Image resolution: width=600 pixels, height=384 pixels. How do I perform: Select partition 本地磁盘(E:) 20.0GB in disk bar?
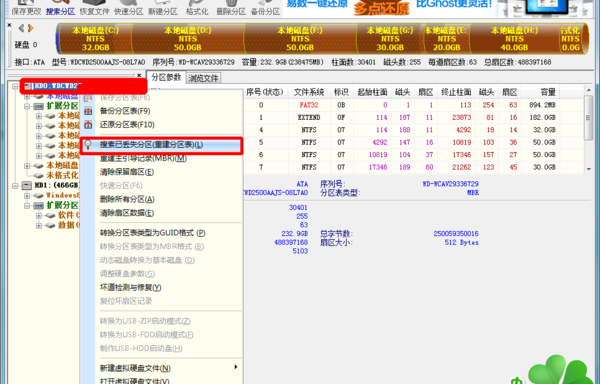coord(447,39)
